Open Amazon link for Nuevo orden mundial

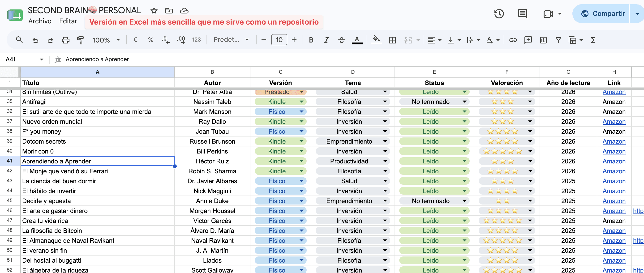coord(614,121)
